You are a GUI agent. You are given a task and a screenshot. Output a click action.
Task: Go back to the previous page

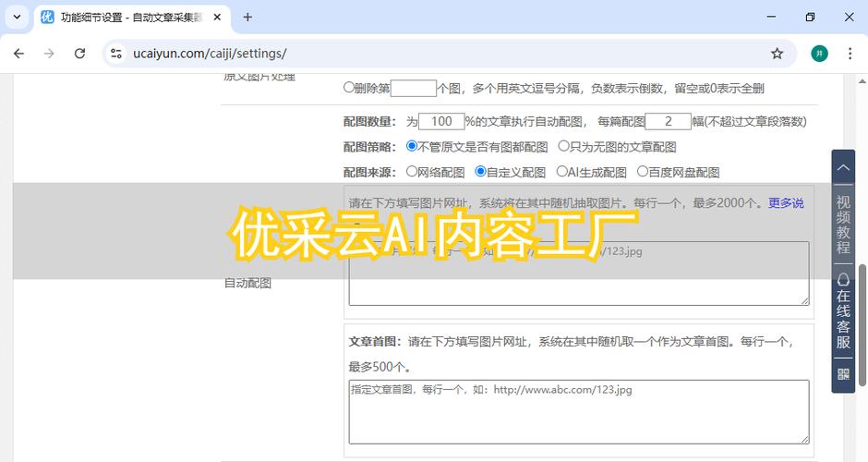(x=18, y=54)
